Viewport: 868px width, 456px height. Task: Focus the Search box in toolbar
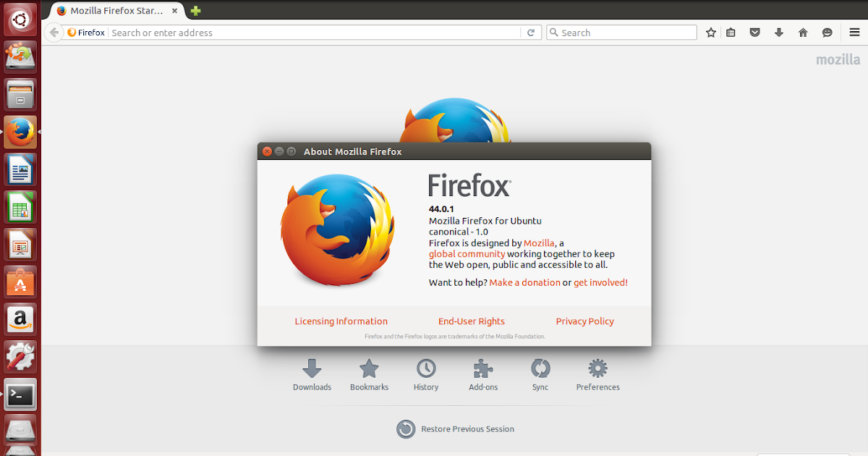(x=621, y=33)
